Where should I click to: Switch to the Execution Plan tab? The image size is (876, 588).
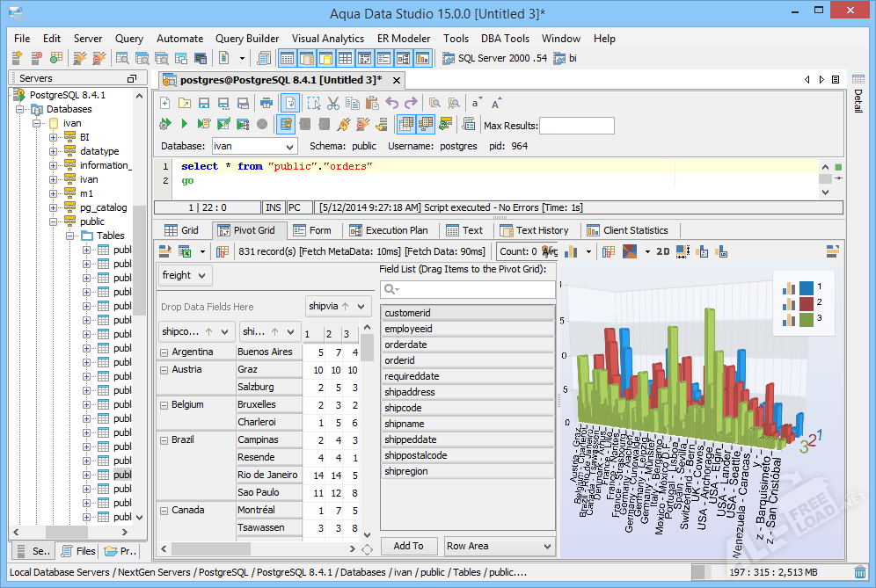(388, 230)
